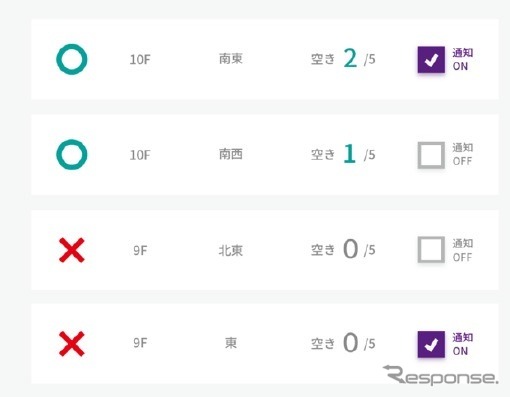This screenshot has height=397, width=510.
Task: Disable 通知 ON checkbox for 9F 東
Action: pyautogui.click(x=431, y=344)
